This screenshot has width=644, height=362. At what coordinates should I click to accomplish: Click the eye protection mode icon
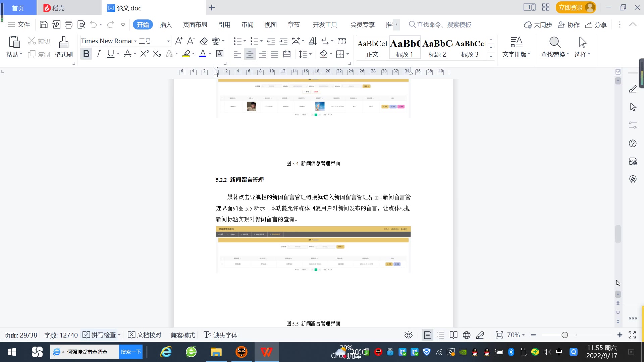coord(408,335)
